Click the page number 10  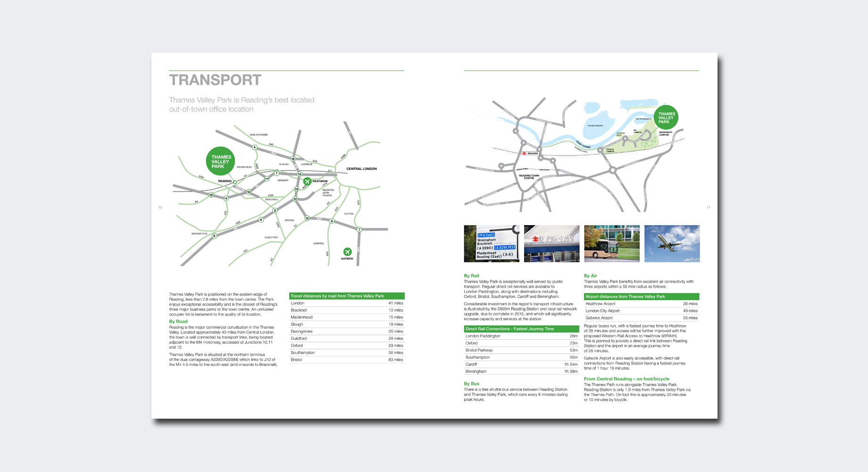(160, 207)
